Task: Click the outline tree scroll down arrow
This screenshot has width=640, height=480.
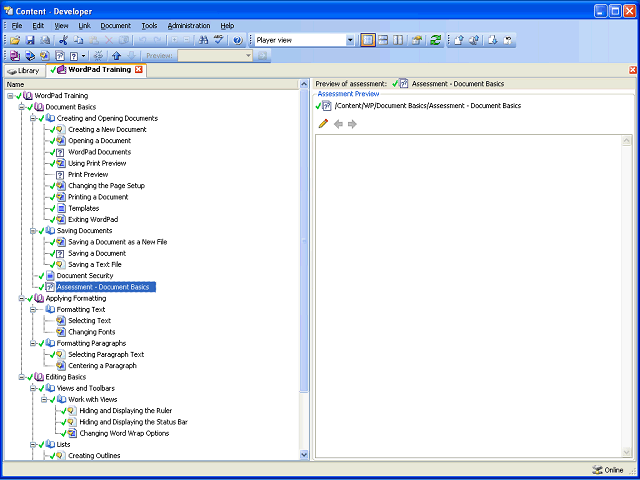Action: click(x=304, y=454)
